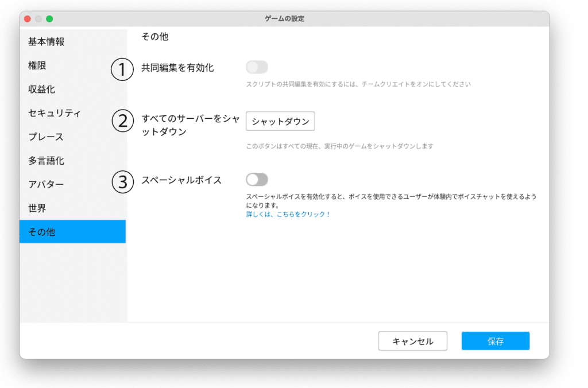Viewport: 588px width, 388px height.
Task: Select 収益化 in the sidebar
Action: click(42, 90)
